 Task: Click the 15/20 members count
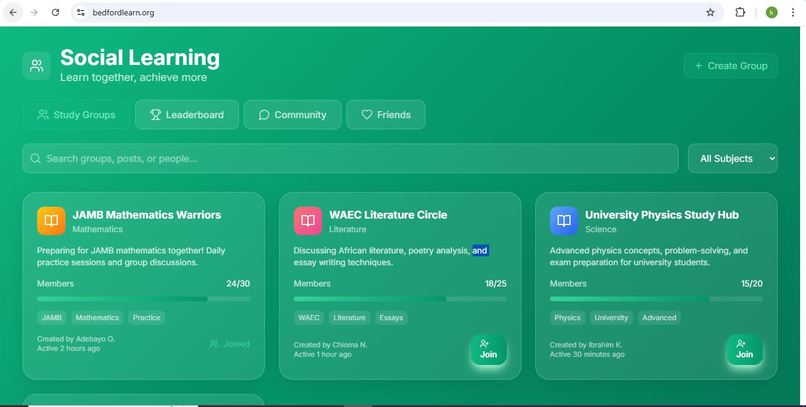(x=752, y=284)
